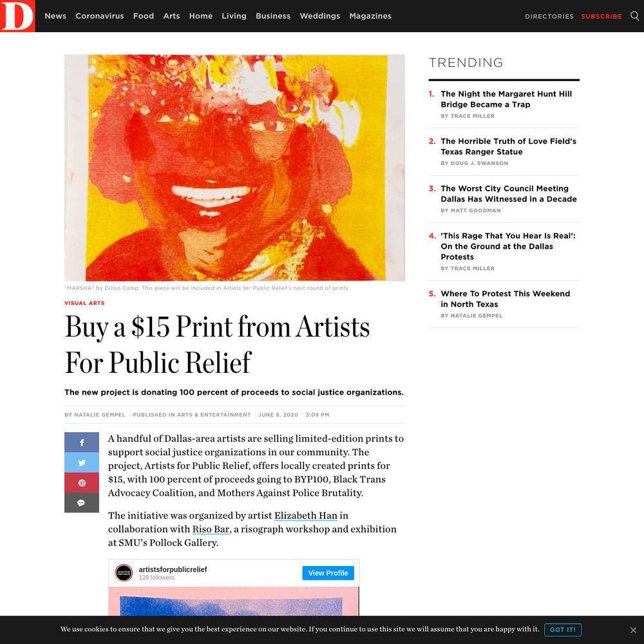Screen dimensions: 644x644
Task: Open Doug J. Swanson author link
Action: tap(479, 163)
